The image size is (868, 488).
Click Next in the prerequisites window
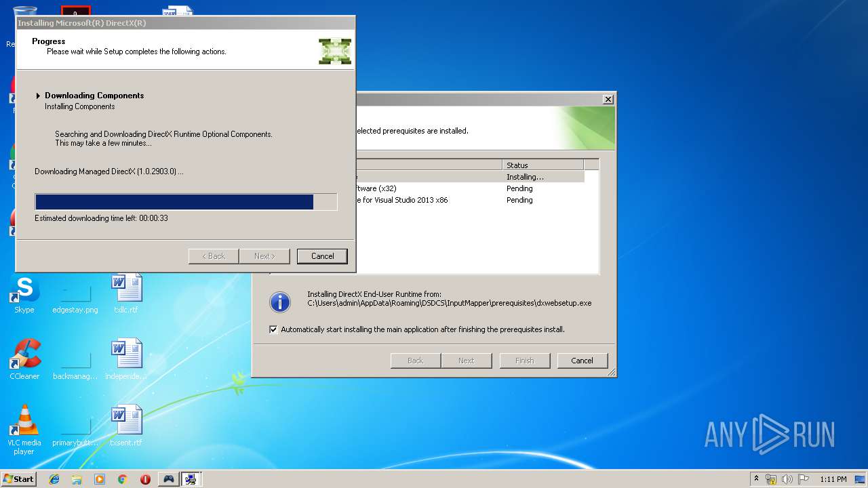(x=466, y=361)
